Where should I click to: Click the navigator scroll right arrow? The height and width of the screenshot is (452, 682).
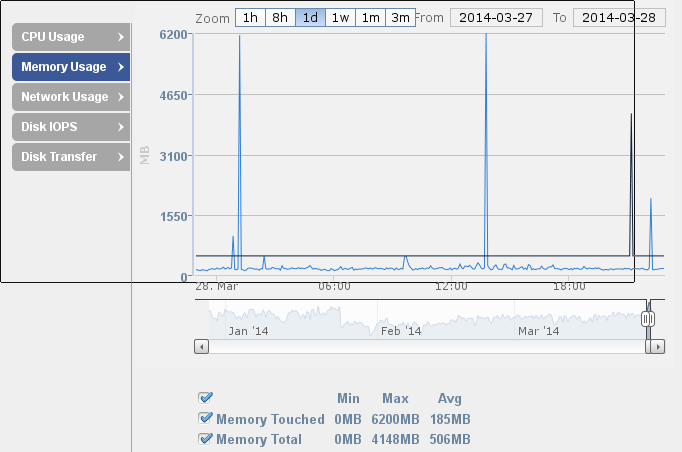(658, 347)
